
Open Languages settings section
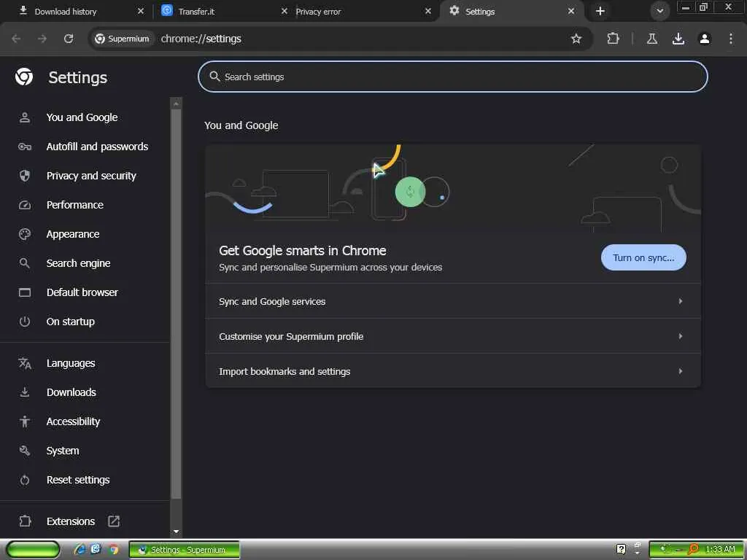pos(71,363)
